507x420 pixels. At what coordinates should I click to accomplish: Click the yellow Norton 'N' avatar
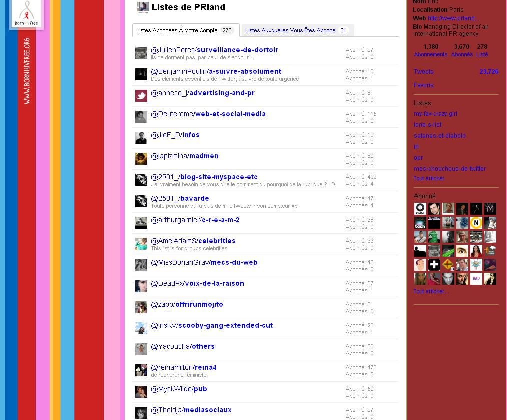point(476,223)
